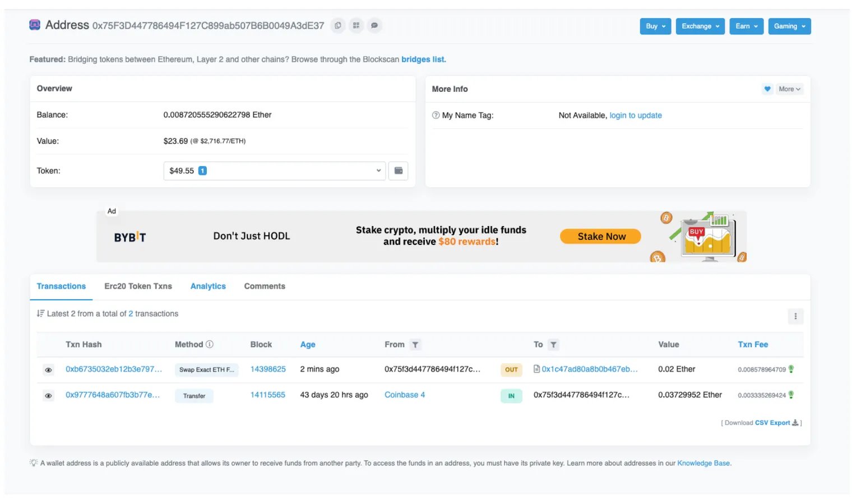The image size is (861, 504).
Task: Expand the More dropdown in More Info
Action: pos(789,89)
